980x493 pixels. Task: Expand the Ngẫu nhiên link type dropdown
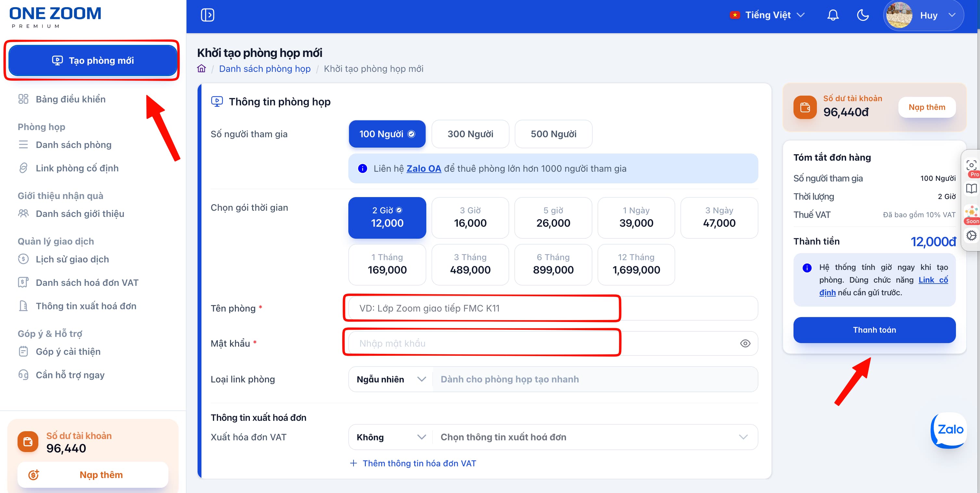click(391, 379)
